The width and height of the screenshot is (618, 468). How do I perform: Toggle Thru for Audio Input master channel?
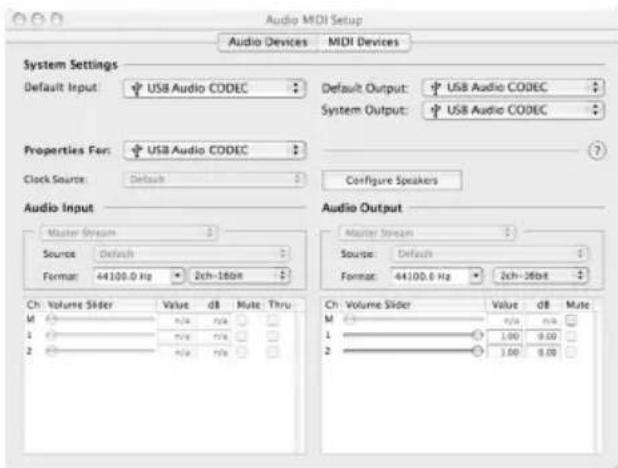pyautogui.click(x=272, y=320)
